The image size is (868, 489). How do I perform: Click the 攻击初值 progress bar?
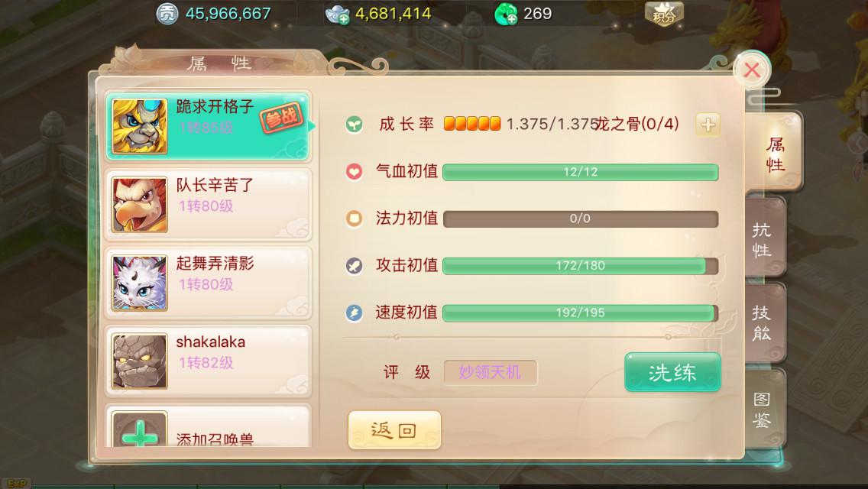[x=580, y=266]
